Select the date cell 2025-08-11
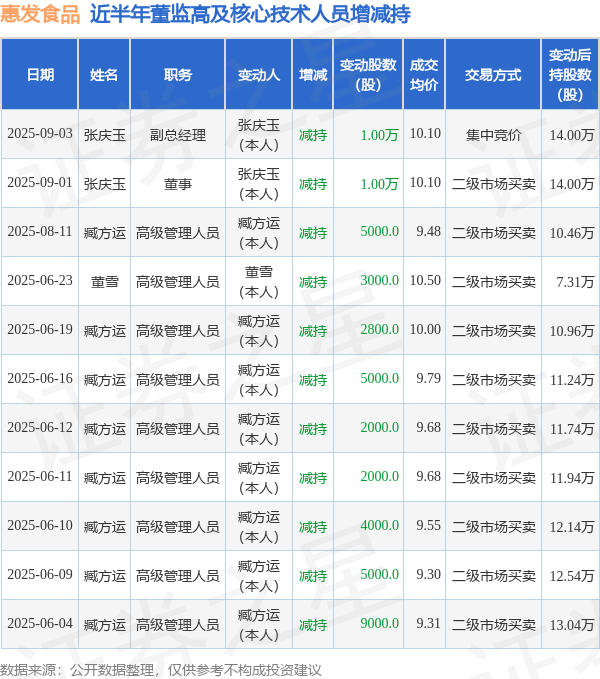The height and width of the screenshot is (679, 600). [40, 231]
